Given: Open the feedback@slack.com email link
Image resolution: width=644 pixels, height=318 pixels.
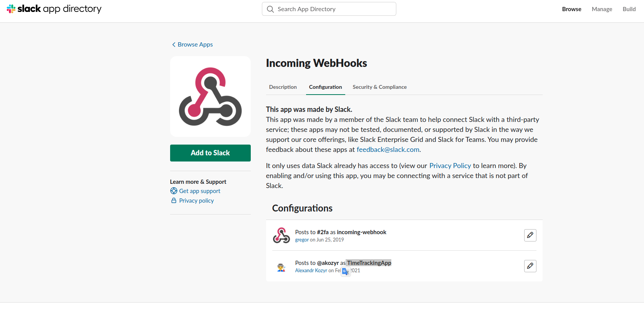Looking at the screenshot, I should point(388,150).
